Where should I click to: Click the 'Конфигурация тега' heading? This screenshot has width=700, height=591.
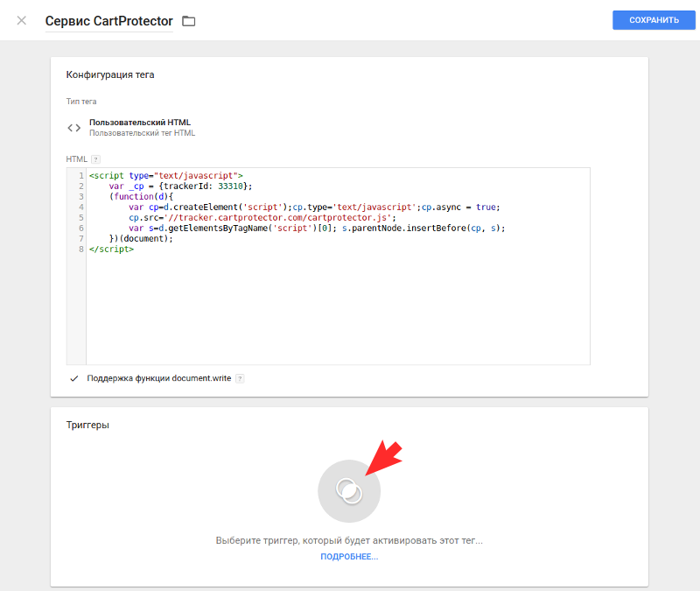click(110, 74)
